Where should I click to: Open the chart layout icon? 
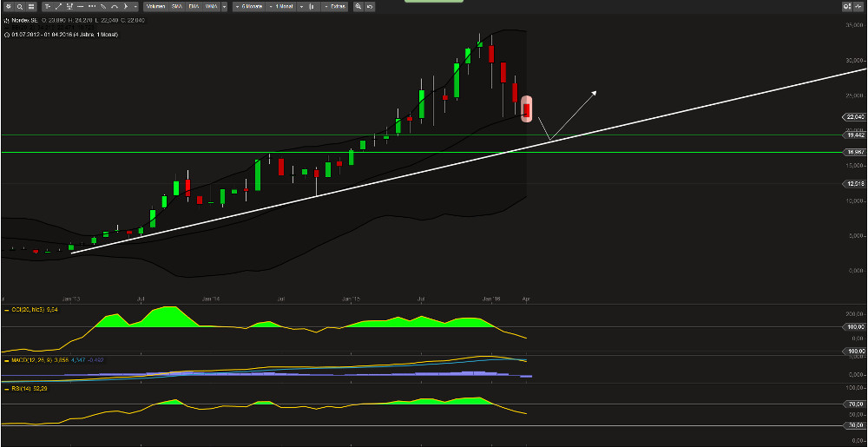click(31, 7)
